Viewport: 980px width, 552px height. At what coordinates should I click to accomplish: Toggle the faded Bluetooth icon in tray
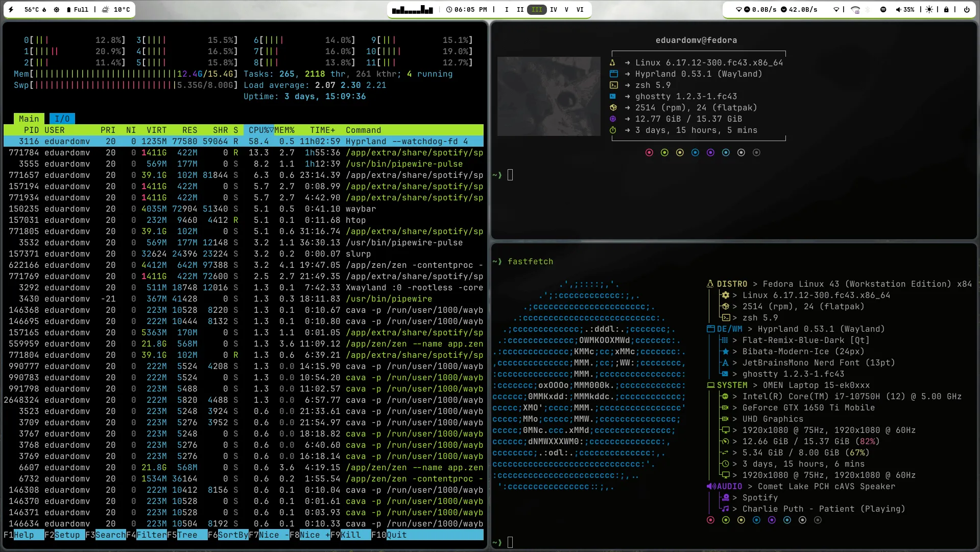point(868,10)
